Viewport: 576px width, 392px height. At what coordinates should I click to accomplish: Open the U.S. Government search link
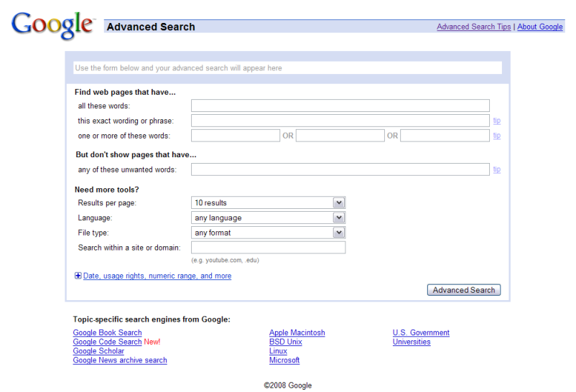pyautogui.click(x=421, y=332)
